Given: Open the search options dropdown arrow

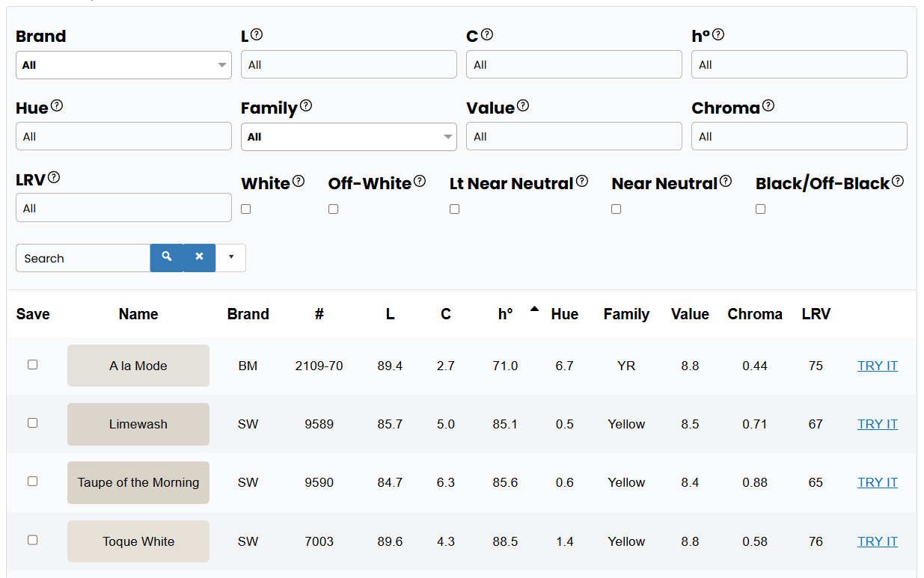Looking at the screenshot, I should 230,257.
